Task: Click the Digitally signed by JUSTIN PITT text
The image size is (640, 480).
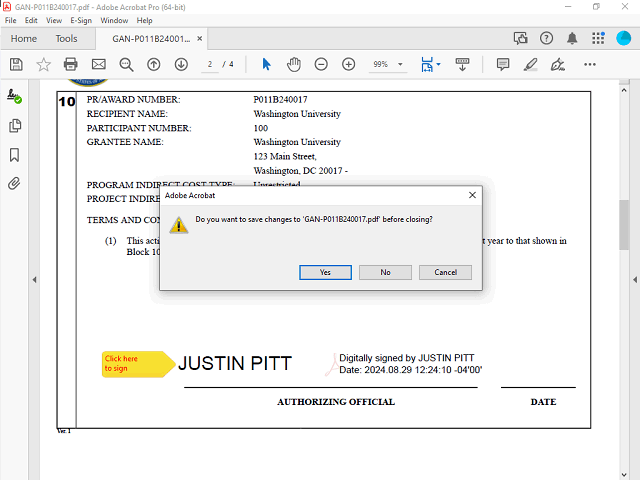Action: click(407, 358)
